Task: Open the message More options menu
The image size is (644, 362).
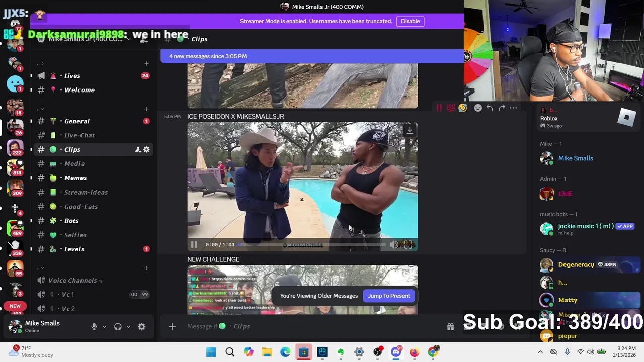Action: point(513,108)
